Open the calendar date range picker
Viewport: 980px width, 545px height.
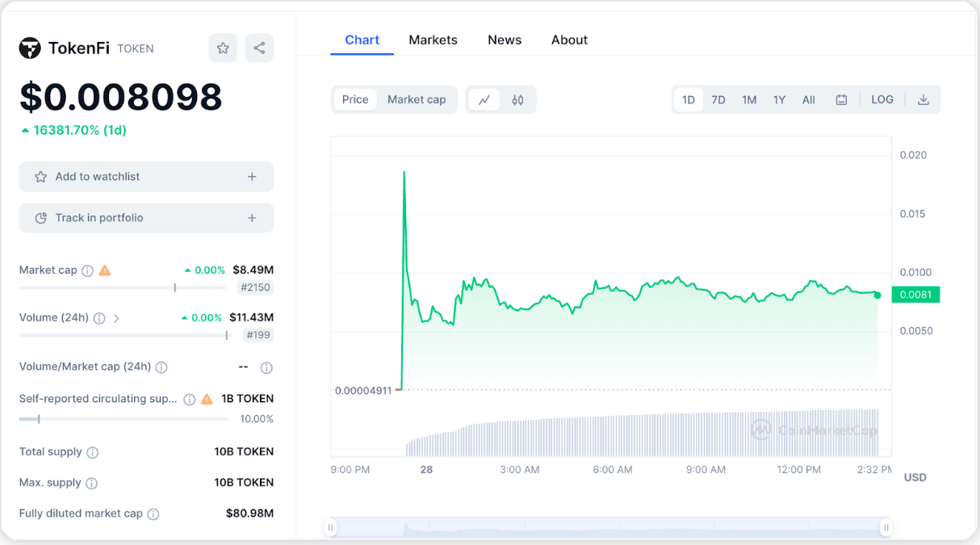(x=841, y=100)
